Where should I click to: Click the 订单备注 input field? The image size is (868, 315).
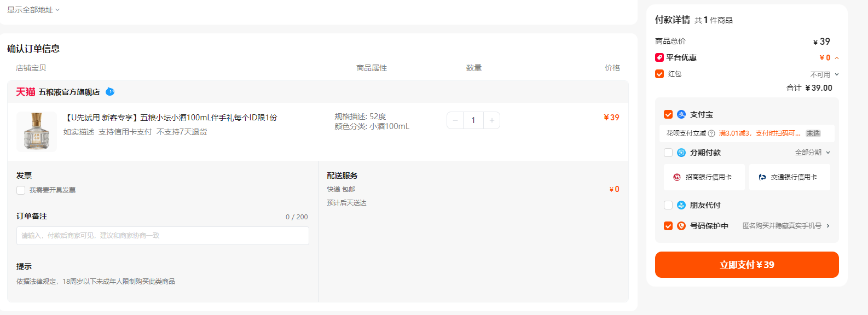pyautogui.click(x=163, y=236)
